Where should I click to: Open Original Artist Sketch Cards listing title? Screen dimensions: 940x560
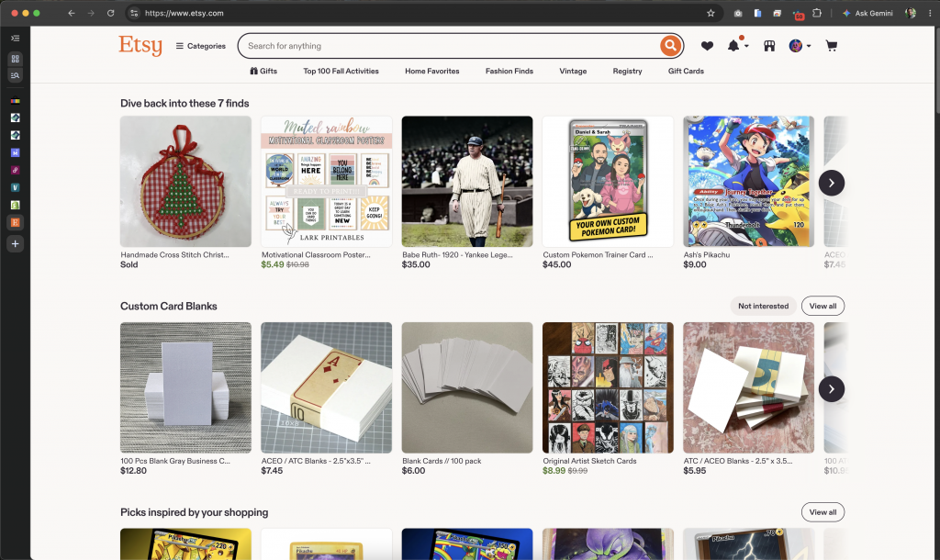[x=589, y=461]
